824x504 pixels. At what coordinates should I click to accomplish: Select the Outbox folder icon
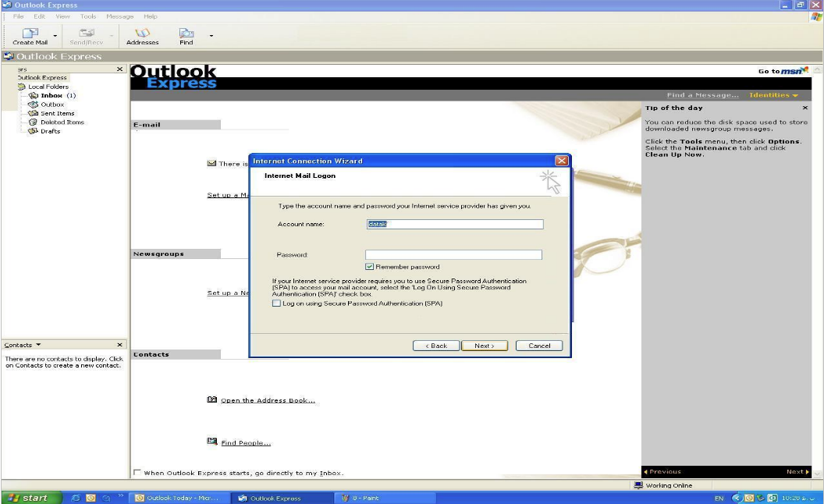click(34, 105)
